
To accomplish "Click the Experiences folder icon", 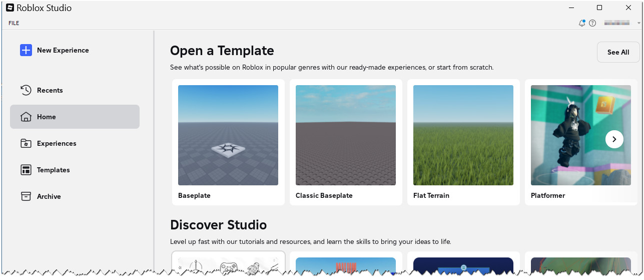I will click(26, 143).
